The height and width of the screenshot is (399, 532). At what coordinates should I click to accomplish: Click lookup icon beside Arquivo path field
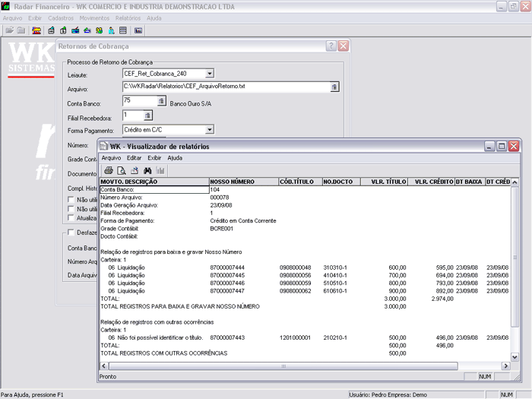click(334, 87)
